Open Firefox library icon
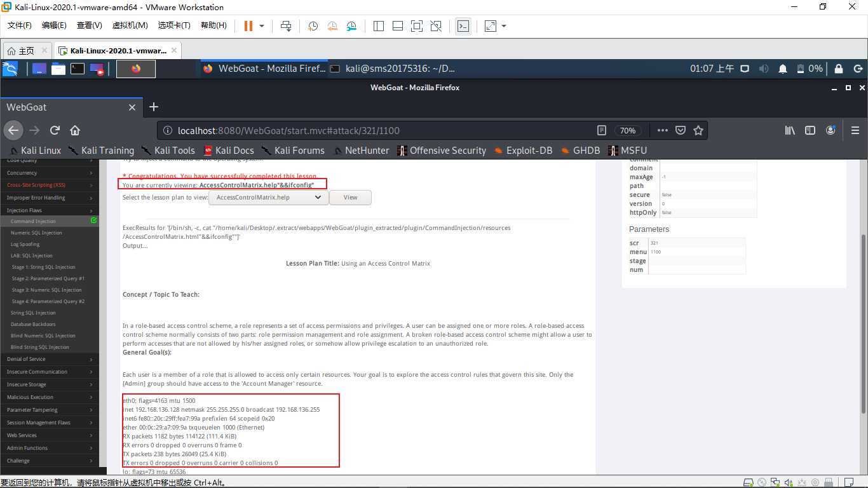 pos(790,130)
